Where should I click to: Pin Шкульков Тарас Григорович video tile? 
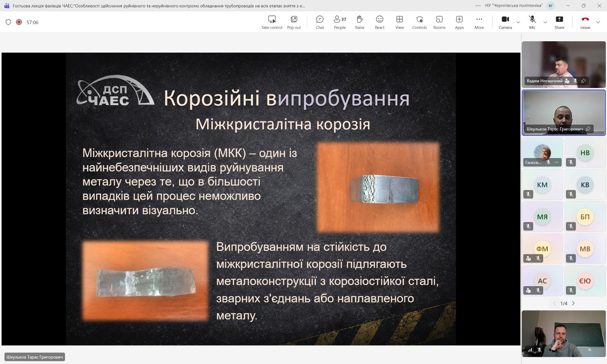(x=588, y=129)
